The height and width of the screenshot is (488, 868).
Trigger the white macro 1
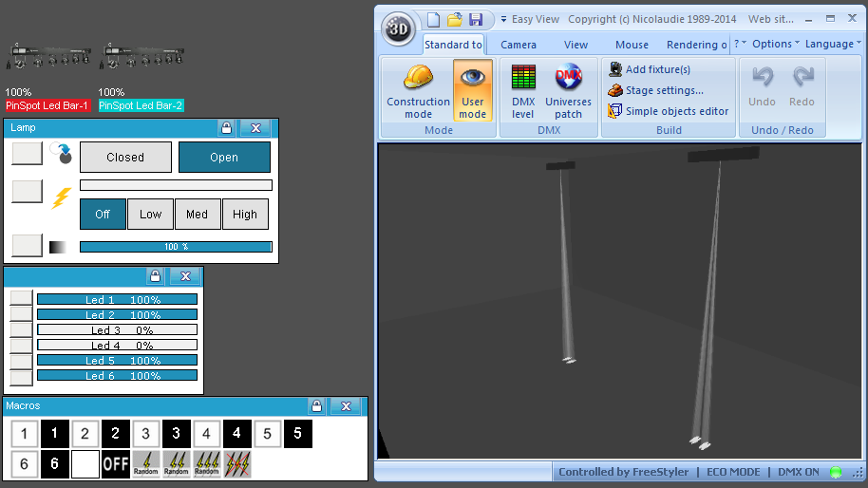tap(25, 433)
